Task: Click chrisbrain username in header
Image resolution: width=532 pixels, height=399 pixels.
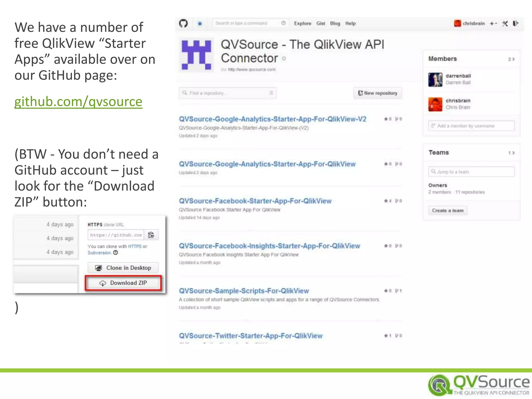Action: click(474, 23)
